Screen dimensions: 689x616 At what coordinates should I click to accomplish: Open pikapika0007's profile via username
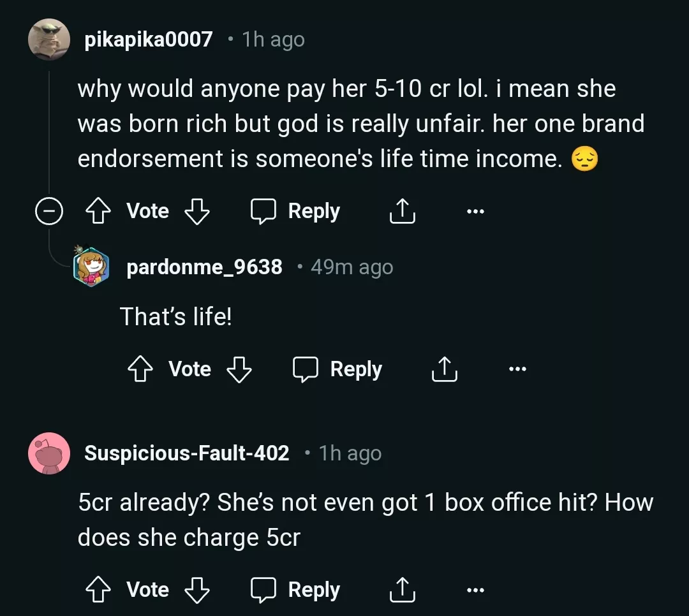pyautogui.click(x=149, y=40)
